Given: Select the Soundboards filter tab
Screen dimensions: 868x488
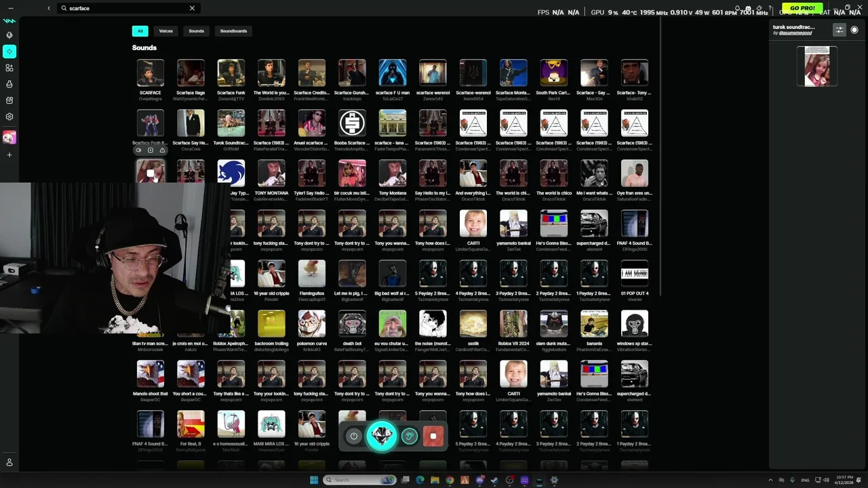Looking at the screenshot, I should pos(233,31).
